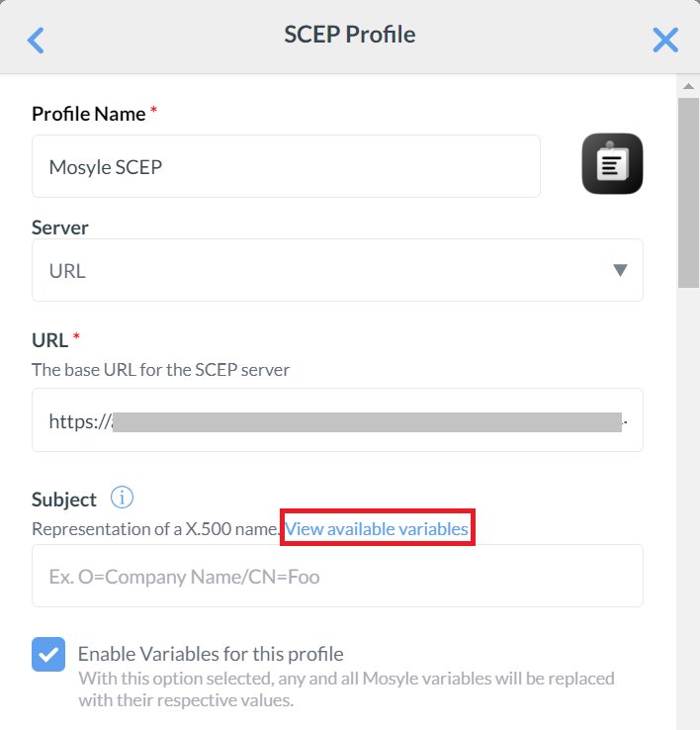Focus the Profile Name field with Mosyle SCEP

pyautogui.click(x=286, y=166)
